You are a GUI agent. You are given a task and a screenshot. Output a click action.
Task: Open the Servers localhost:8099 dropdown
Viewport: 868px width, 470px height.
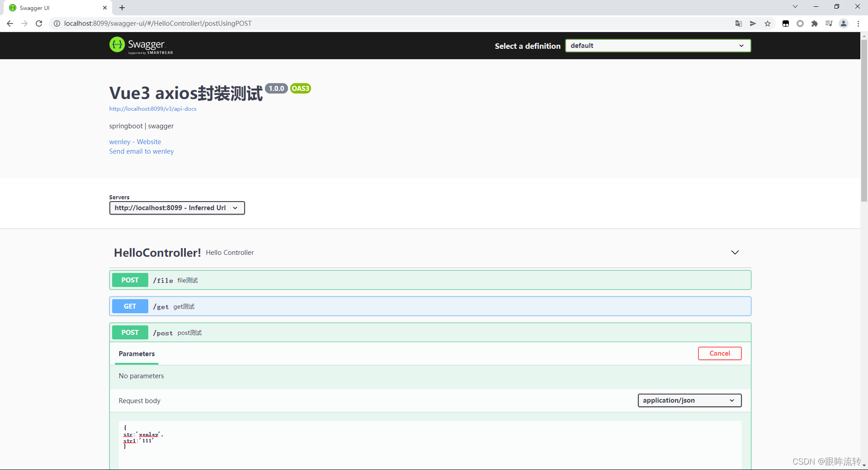[177, 208]
